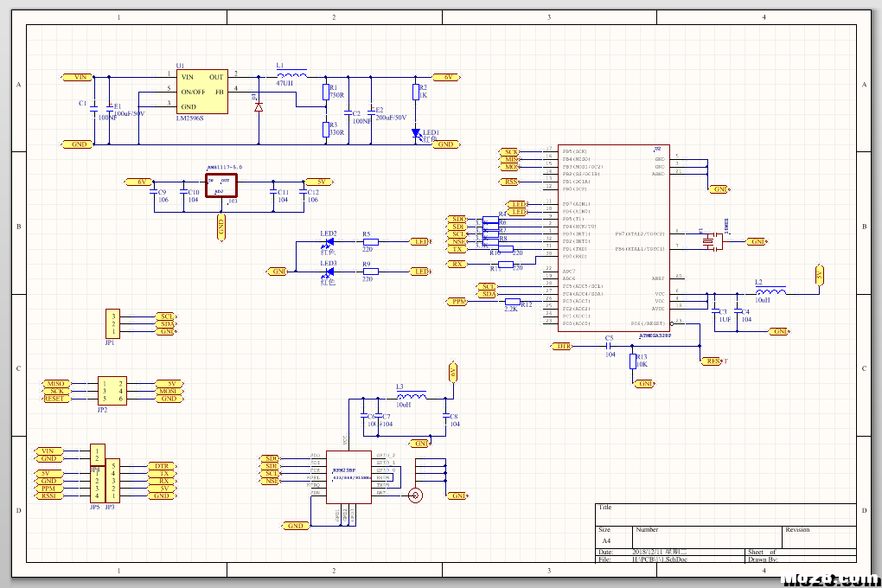Click resistor R13 10K symbol

pyautogui.click(x=633, y=361)
